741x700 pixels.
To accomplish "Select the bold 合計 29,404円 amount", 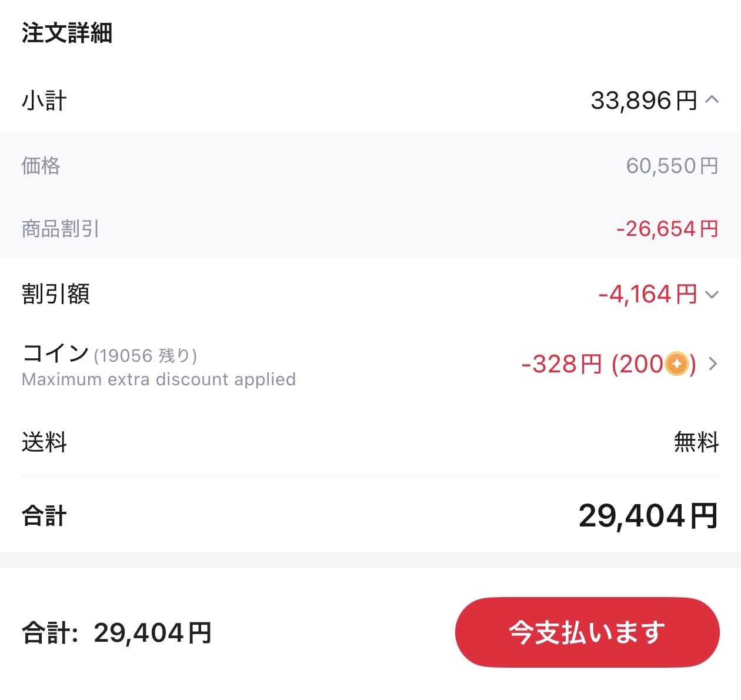I will (x=648, y=516).
